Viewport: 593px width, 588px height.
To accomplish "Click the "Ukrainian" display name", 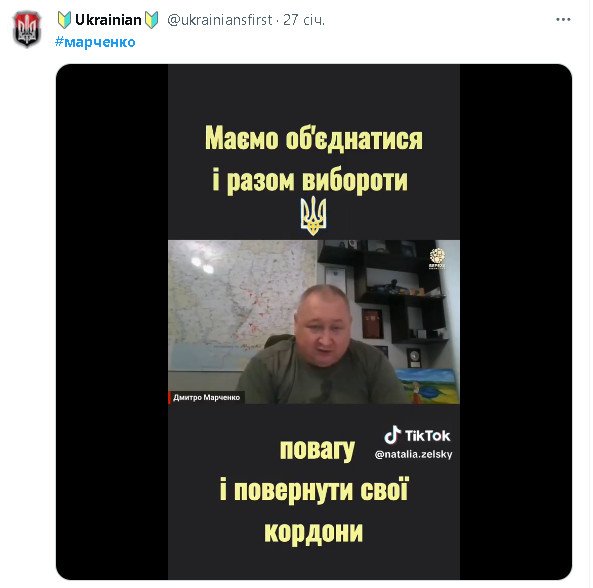I will tap(108, 20).
